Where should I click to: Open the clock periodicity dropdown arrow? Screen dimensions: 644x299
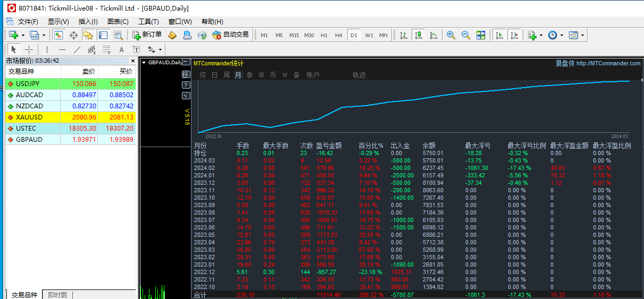coord(562,35)
